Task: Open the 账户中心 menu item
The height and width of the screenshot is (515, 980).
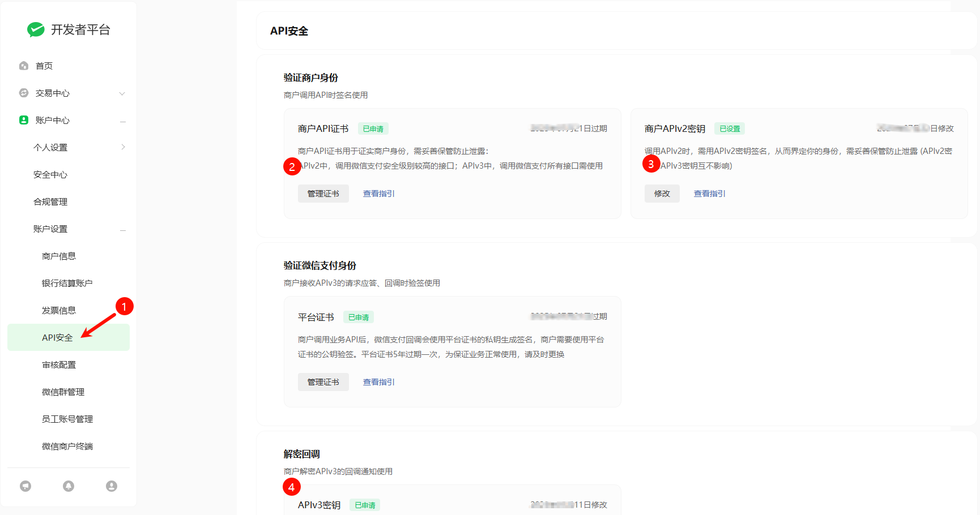Action: (53, 120)
